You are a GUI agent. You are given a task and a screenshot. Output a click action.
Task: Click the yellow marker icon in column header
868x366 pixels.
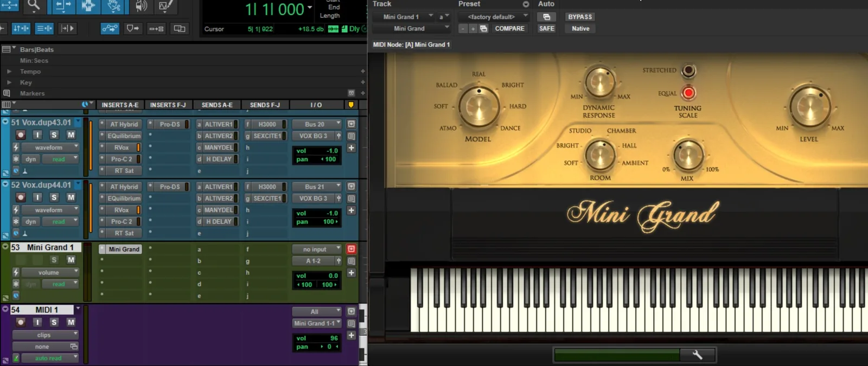click(x=350, y=105)
